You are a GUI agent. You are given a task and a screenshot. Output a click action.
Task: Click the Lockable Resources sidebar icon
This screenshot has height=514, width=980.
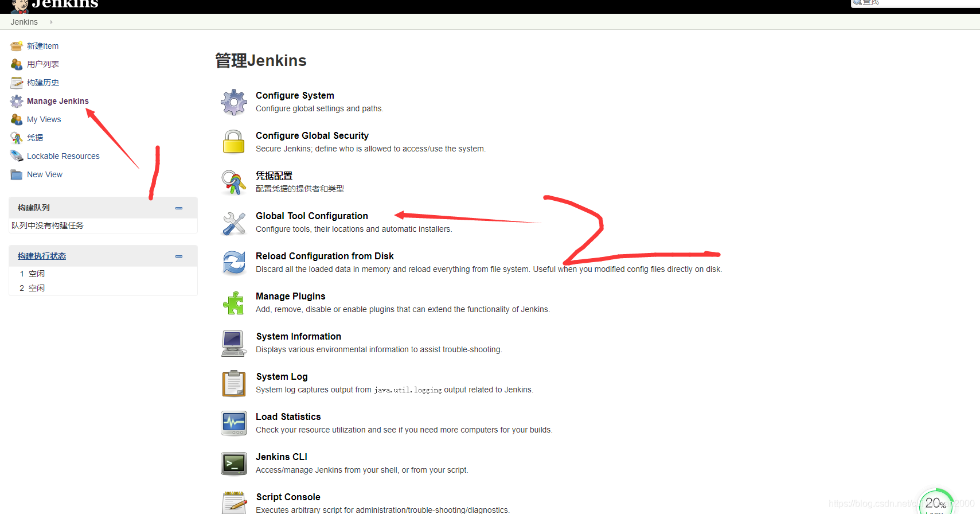coord(17,156)
